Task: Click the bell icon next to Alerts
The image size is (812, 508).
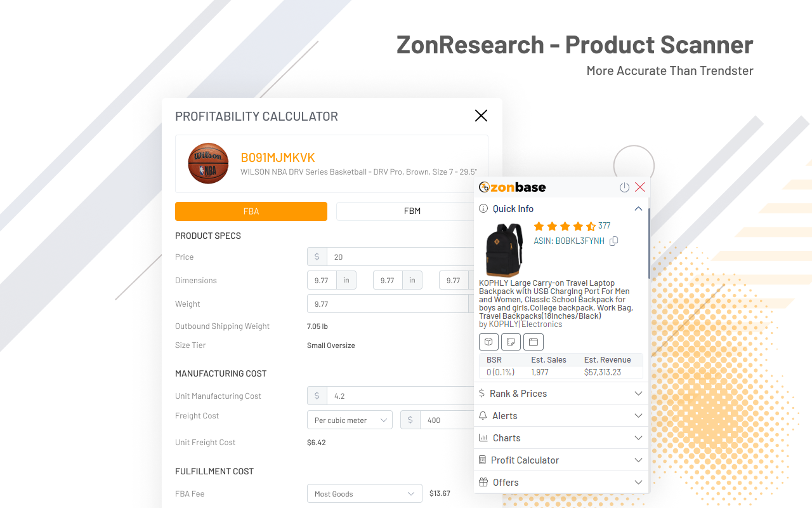Action: point(483,415)
